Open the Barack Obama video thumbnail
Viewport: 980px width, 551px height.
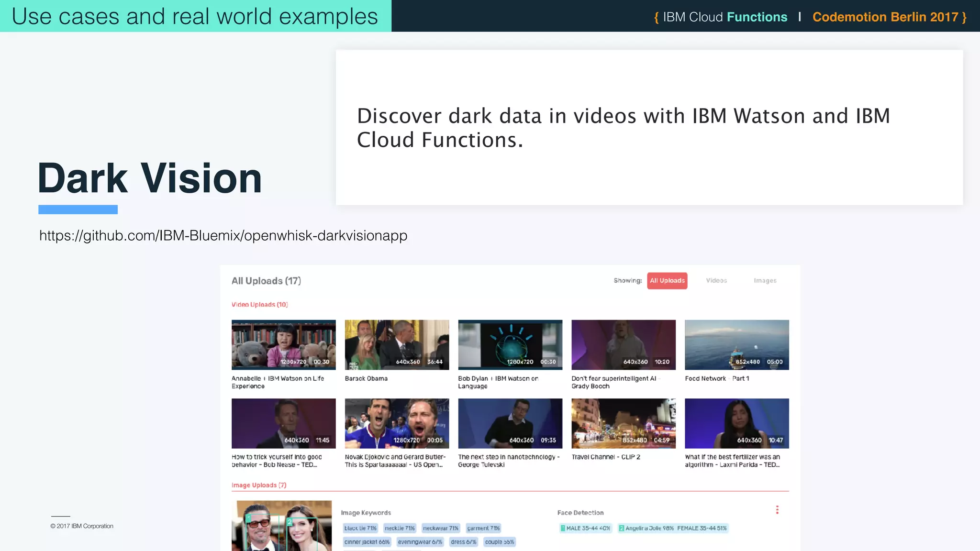(397, 345)
